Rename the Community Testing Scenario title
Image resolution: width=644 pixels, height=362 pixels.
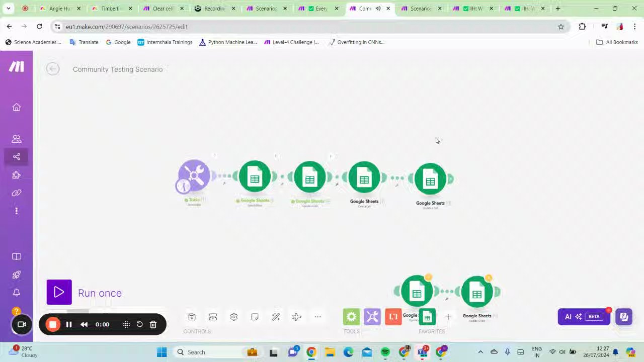tap(118, 69)
